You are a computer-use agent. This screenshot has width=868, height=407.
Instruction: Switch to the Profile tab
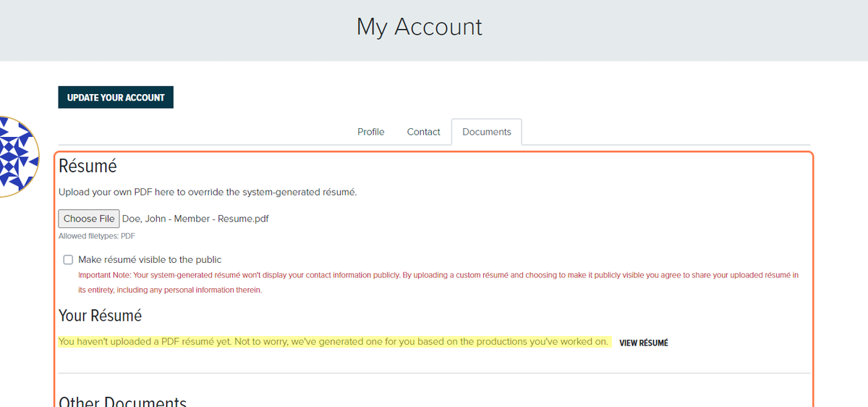click(x=371, y=132)
